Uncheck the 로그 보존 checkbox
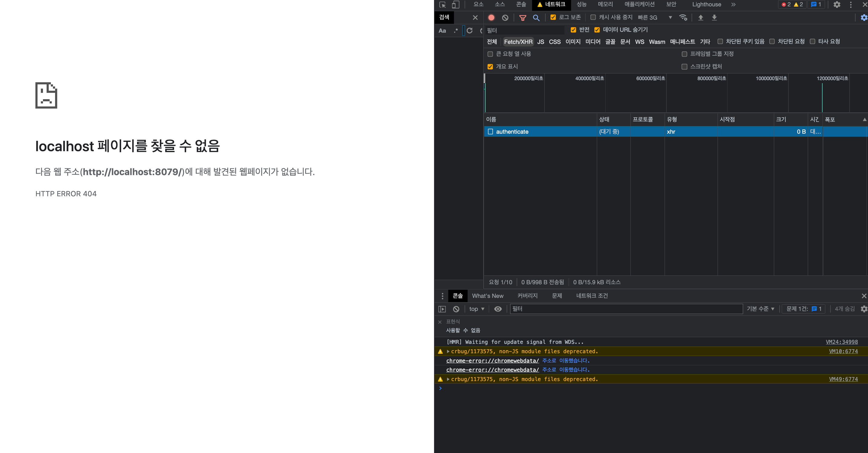 (553, 17)
